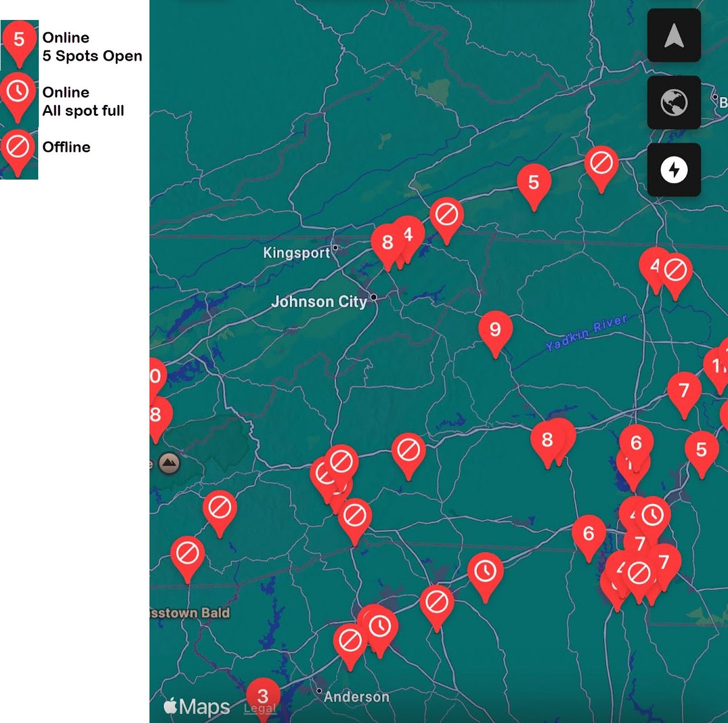Image resolution: width=728 pixels, height=723 pixels.
Task: Click the Kingsport city label
Action: [x=297, y=252]
